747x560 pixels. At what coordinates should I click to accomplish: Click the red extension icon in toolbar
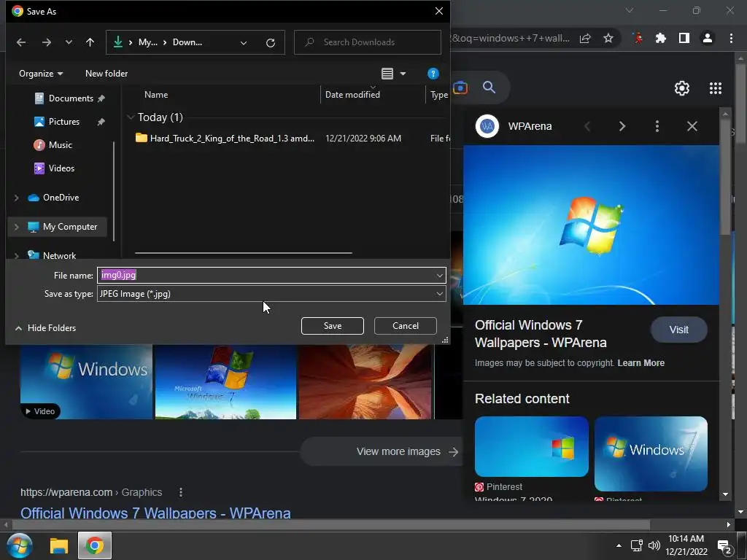click(638, 38)
